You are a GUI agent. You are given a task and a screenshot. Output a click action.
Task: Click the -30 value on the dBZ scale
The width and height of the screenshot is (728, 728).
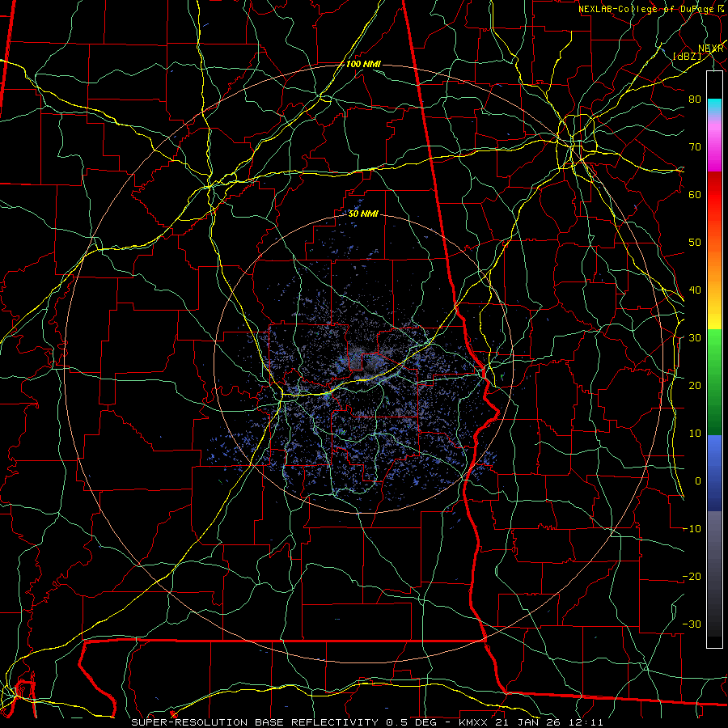(692, 624)
